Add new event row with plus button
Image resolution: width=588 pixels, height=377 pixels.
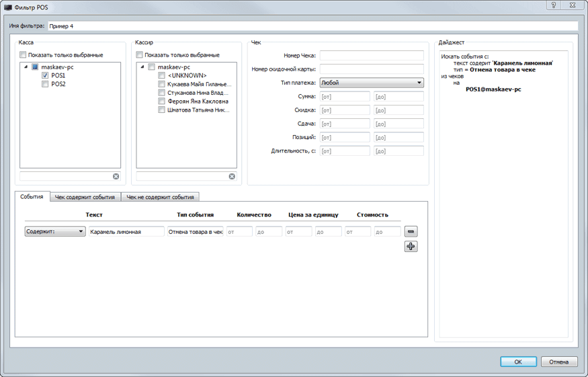[411, 247]
